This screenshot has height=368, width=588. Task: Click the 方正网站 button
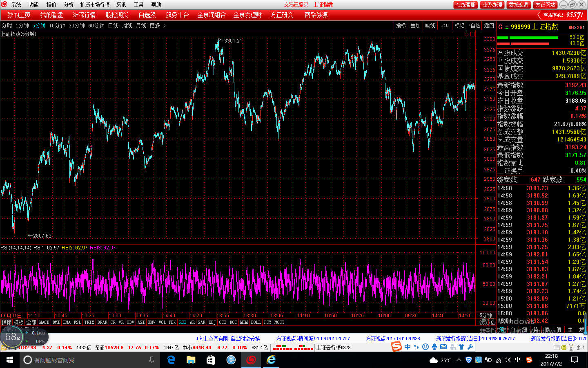click(545, 4)
